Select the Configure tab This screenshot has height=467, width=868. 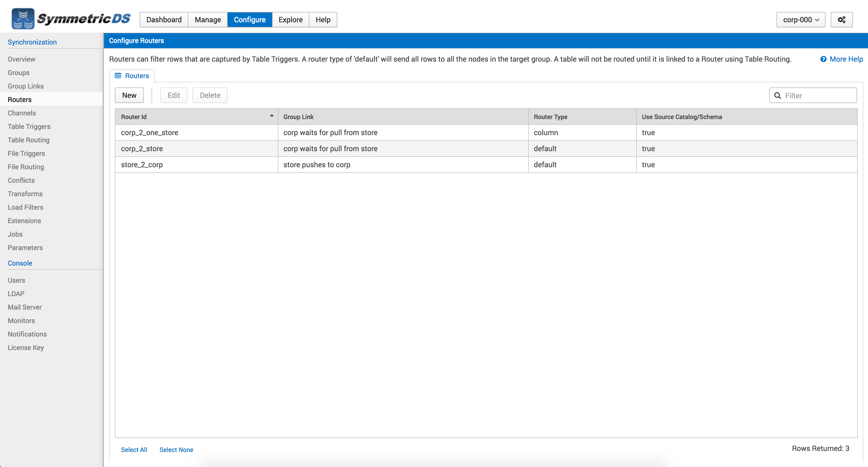pyautogui.click(x=250, y=20)
